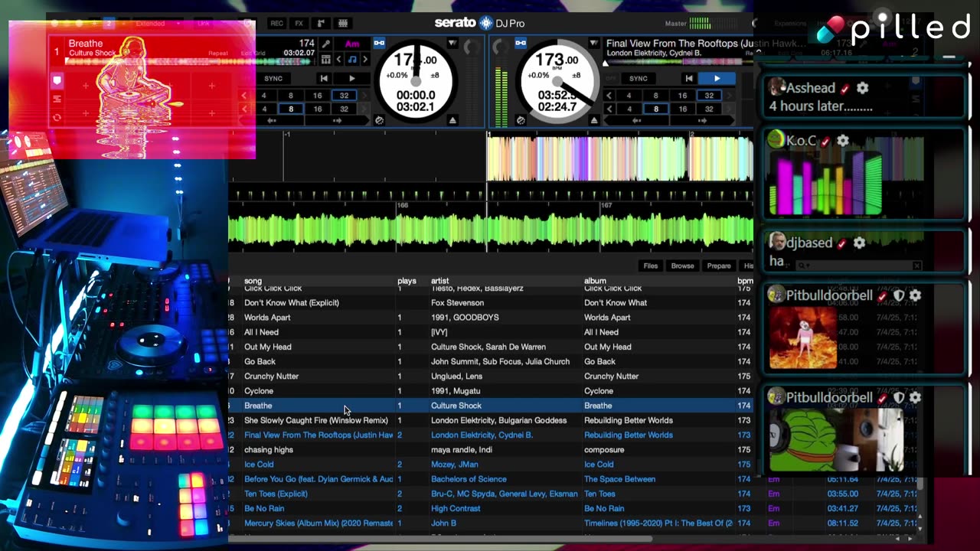Shift key up with arrow right of music note

click(x=364, y=59)
